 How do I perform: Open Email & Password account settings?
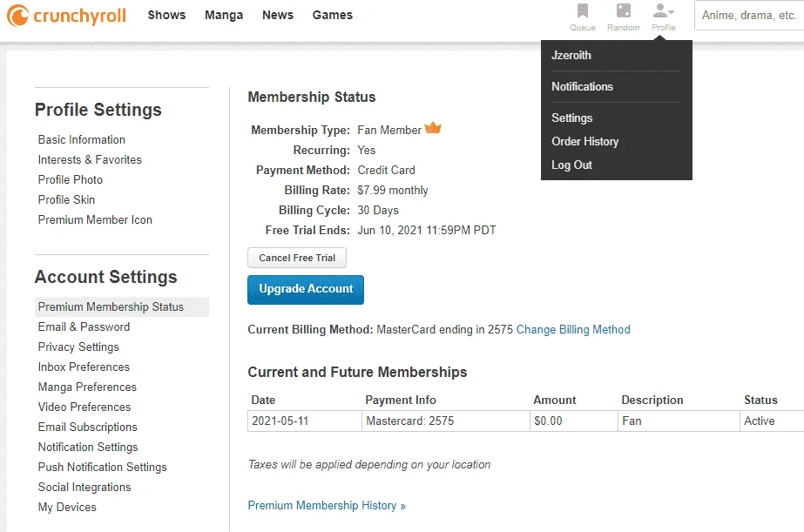(x=84, y=327)
